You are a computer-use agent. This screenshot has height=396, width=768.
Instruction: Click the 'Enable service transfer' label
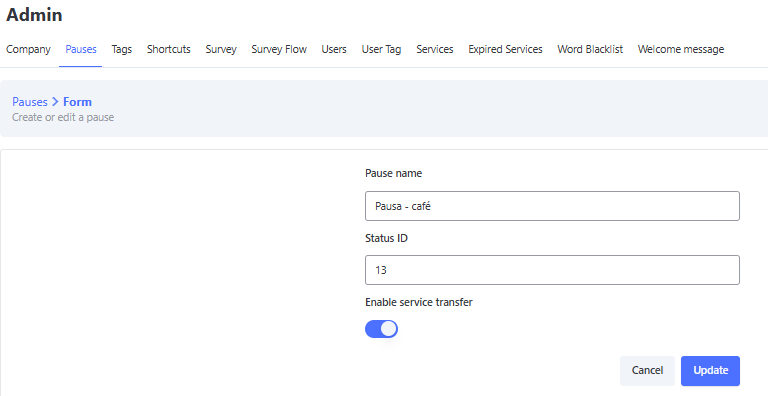pyautogui.click(x=419, y=302)
